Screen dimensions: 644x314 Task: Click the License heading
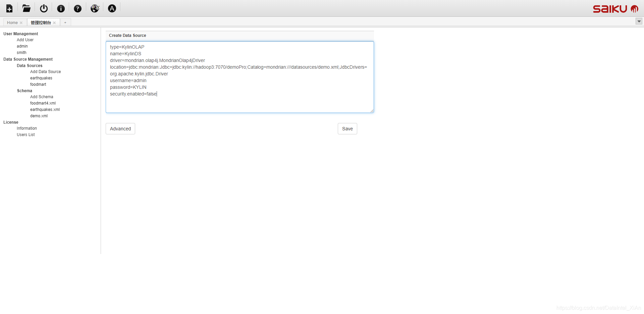point(11,122)
